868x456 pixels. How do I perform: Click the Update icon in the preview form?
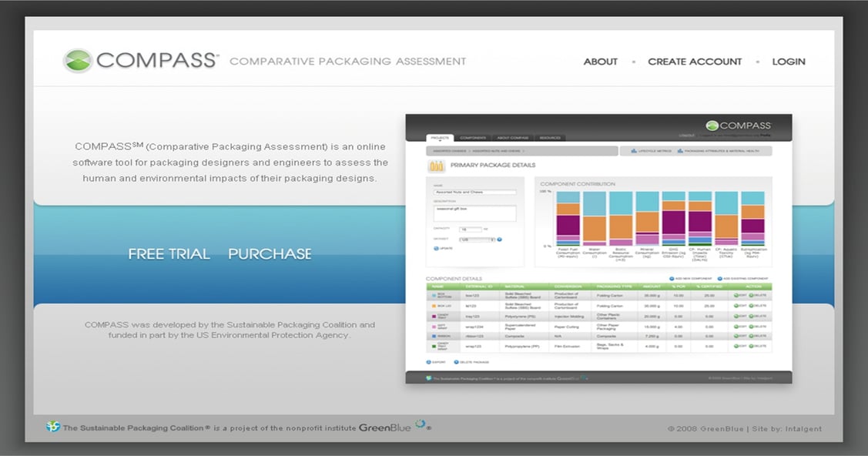click(436, 249)
